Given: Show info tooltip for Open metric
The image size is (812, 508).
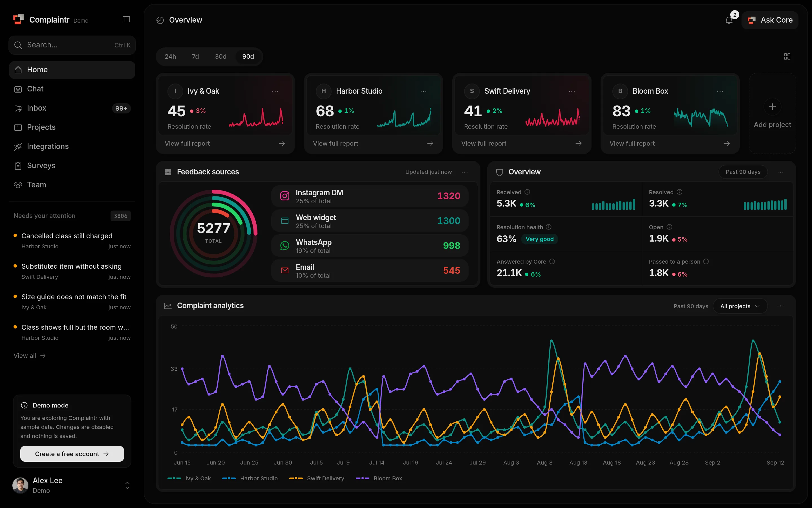Looking at the screenshot, I should (669, 227).
